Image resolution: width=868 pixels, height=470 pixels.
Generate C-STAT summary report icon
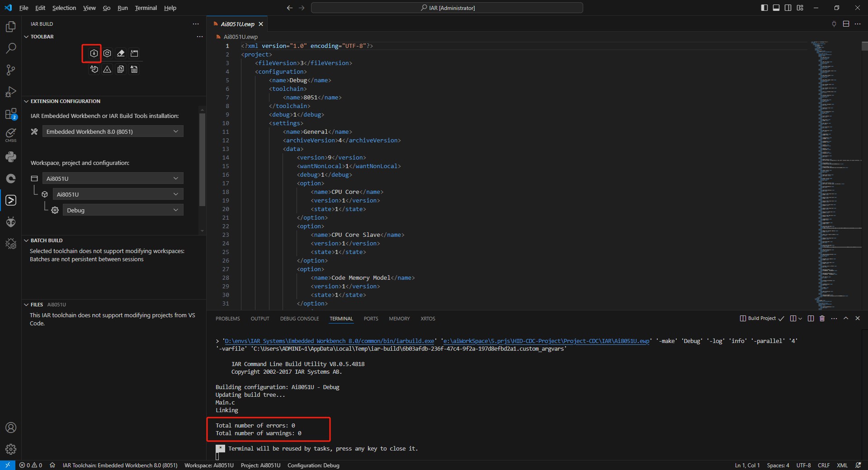[121, 69]
